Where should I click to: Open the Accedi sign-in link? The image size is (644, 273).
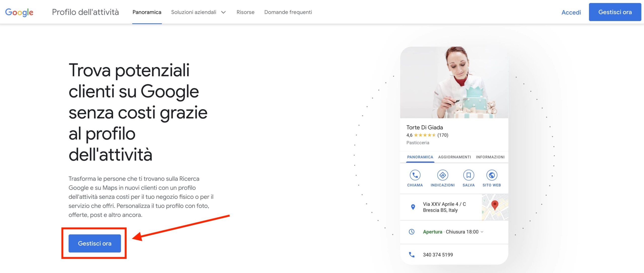[x=571, y=12]
